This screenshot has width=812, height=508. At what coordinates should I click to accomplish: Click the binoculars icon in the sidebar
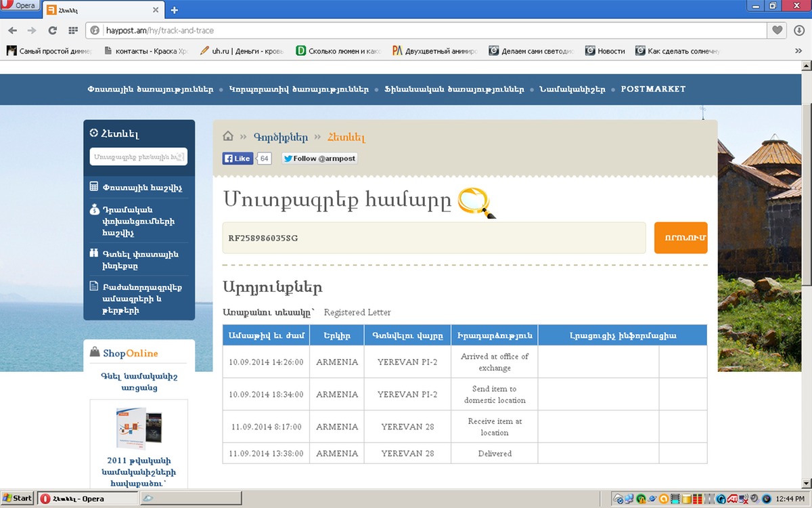tap(95, 254)
